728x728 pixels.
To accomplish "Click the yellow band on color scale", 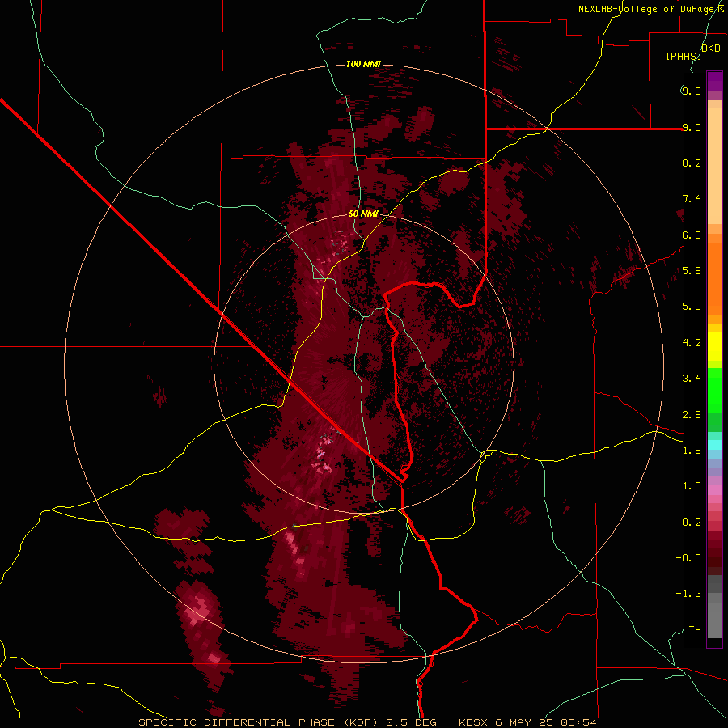I will coord(714,346).
